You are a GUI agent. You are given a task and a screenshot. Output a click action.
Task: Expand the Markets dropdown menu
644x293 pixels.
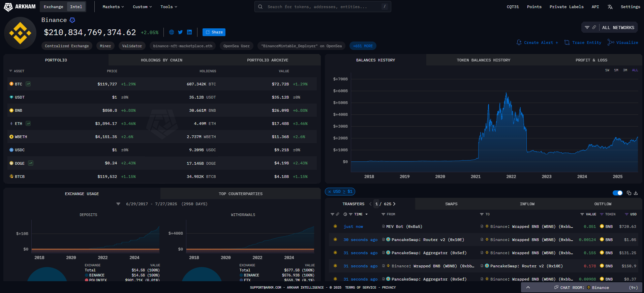click(113, 7)
